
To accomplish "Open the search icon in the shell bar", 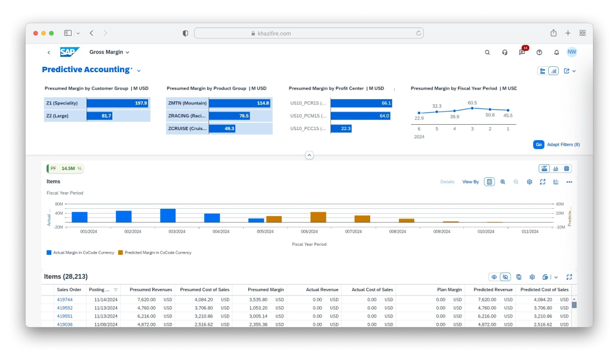I will tap(488, 53).
